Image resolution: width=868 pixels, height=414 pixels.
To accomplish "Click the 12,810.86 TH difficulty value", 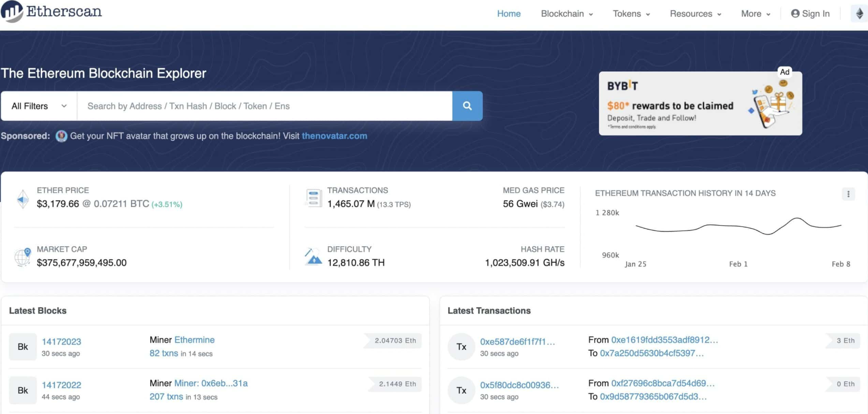I will coord(356,262).
